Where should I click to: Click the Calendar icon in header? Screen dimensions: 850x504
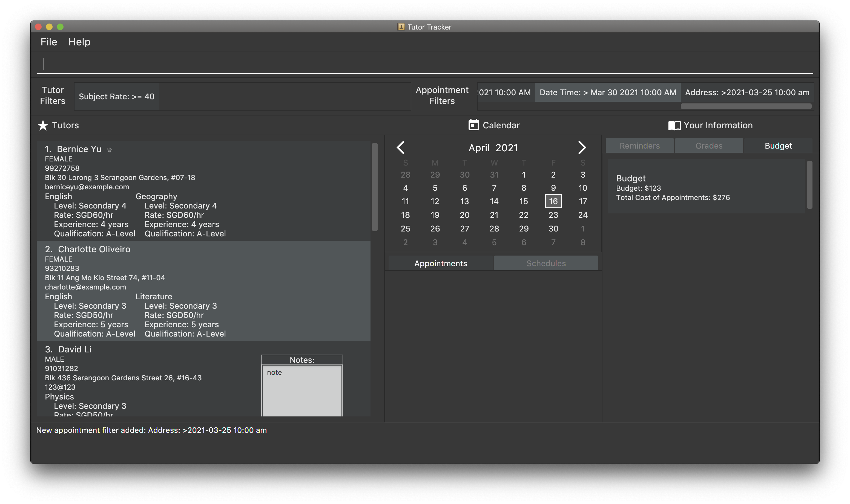[473, 125]
